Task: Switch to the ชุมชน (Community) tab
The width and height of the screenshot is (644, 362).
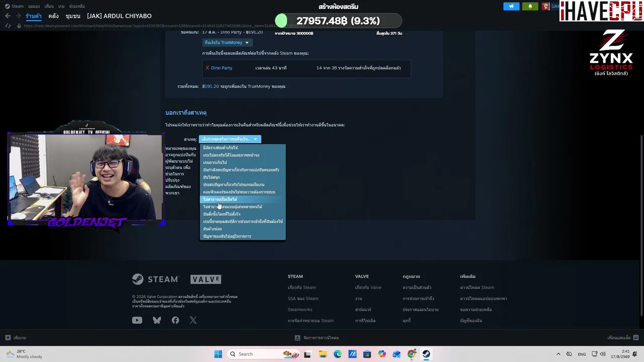Action: (x=73, y=16)
